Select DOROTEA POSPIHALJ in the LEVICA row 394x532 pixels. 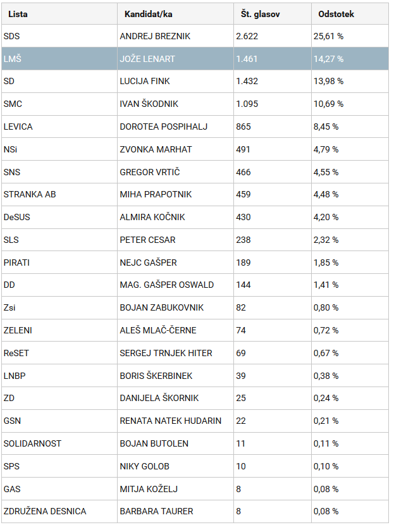pos(163,127)
